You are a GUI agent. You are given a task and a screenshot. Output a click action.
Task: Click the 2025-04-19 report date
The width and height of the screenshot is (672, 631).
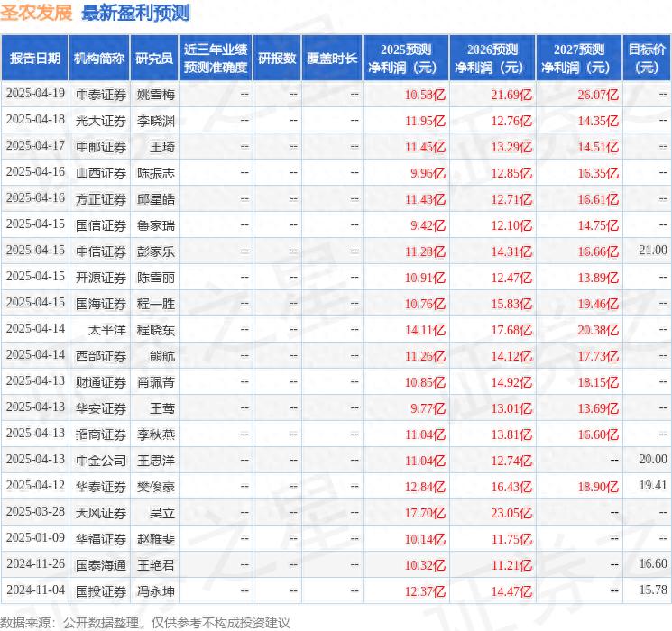click(35, 93)
